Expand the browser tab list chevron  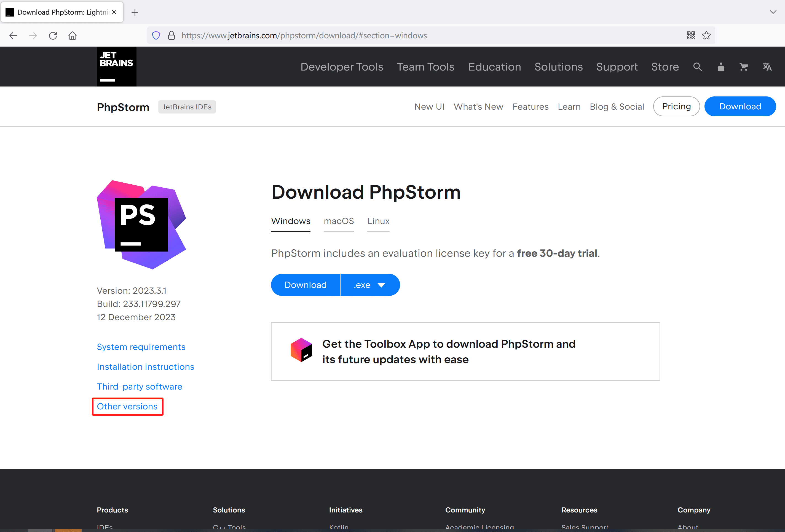(773, 12)
